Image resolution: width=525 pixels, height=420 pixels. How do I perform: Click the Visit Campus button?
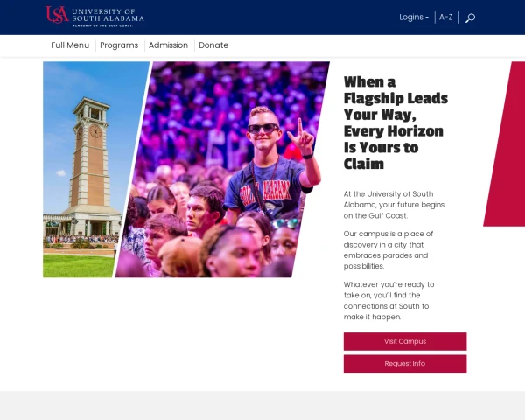click(x=405, y=341)
